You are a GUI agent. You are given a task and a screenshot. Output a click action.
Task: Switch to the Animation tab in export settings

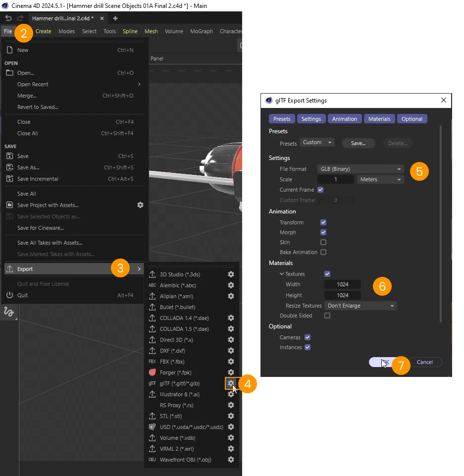coord(344,118)
